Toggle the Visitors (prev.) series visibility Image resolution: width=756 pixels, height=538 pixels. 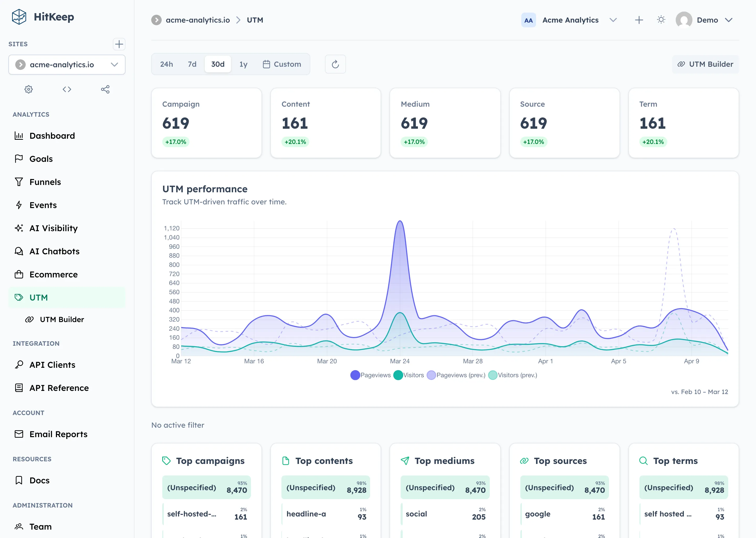[x=512, y=375]
